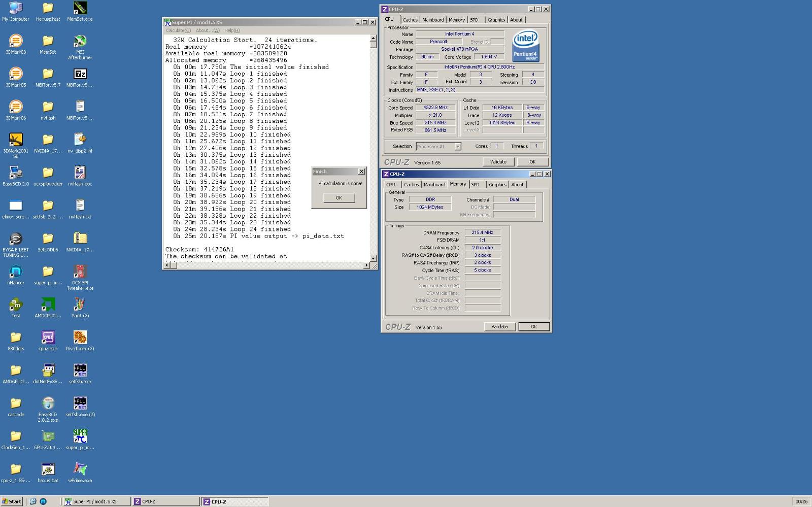Open nvflash.txt text file

[x=80, y=209]
